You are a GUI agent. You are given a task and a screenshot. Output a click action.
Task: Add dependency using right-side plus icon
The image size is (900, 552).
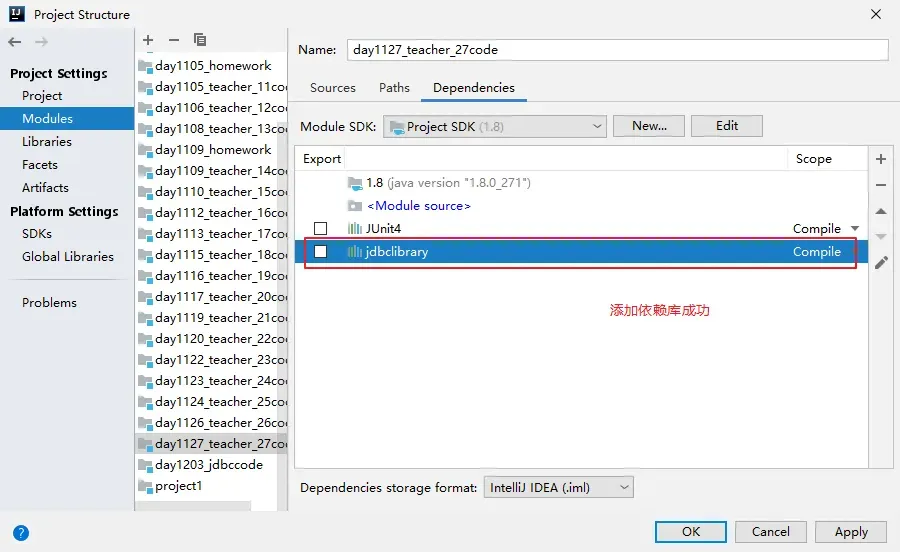point(881,159)
